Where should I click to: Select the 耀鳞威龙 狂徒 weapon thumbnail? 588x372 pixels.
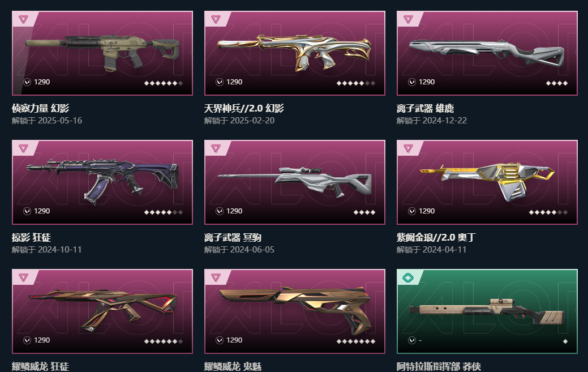[102, 311]
